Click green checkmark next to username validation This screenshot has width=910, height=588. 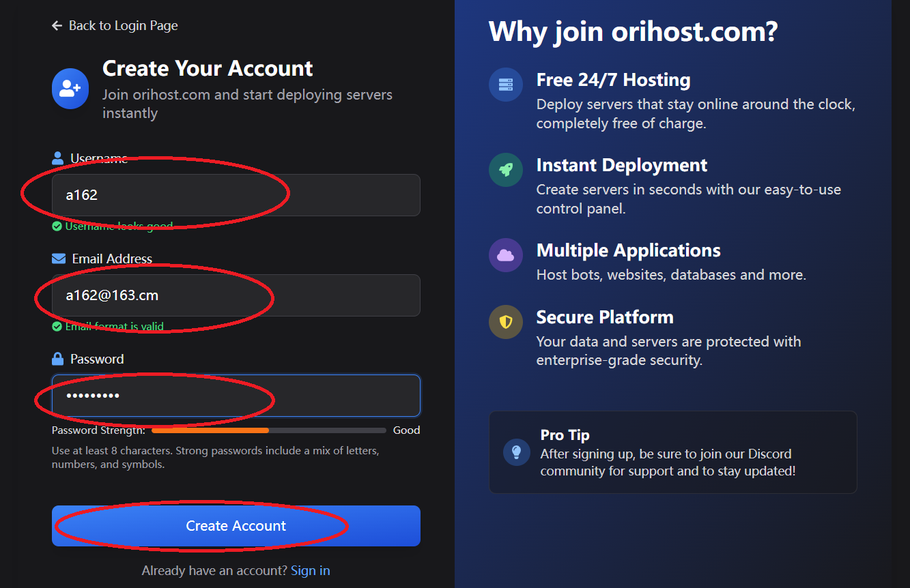[x=57, y=226]
